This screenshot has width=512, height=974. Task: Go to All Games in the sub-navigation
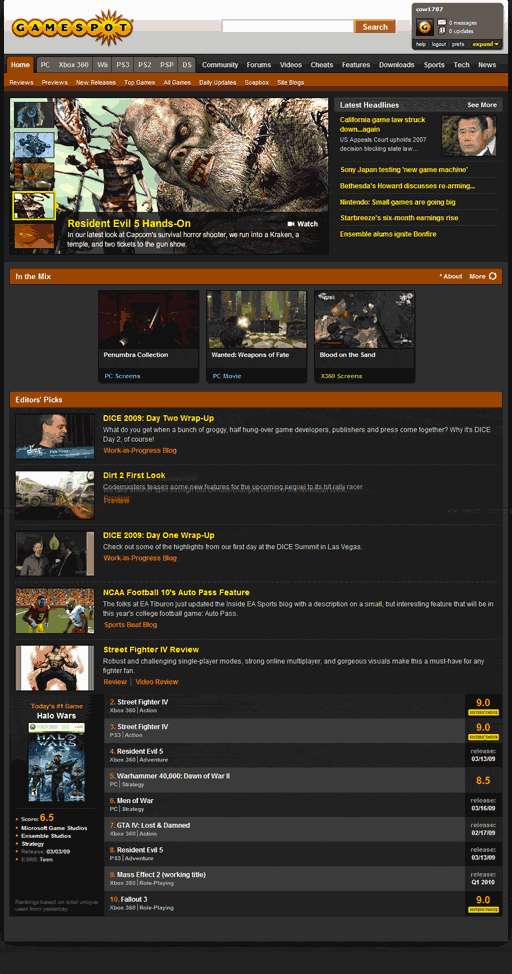pyautogui.click(x=177, y=82)
